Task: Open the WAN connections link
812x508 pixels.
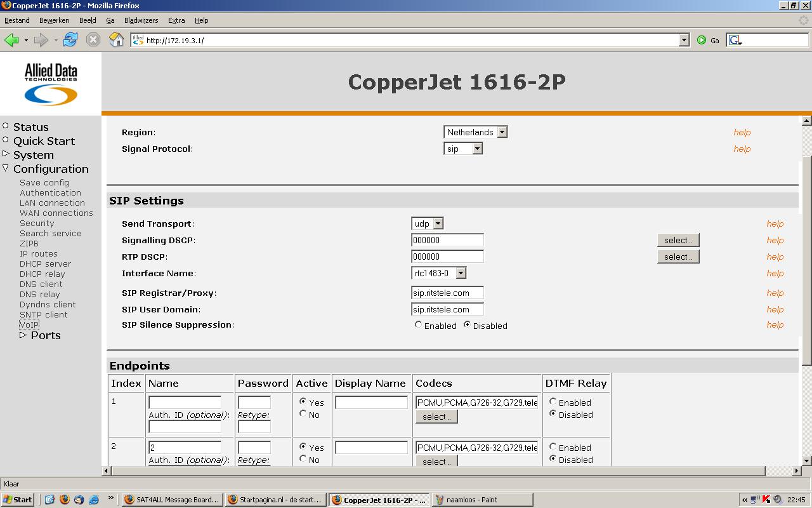Action: point(56,213)
